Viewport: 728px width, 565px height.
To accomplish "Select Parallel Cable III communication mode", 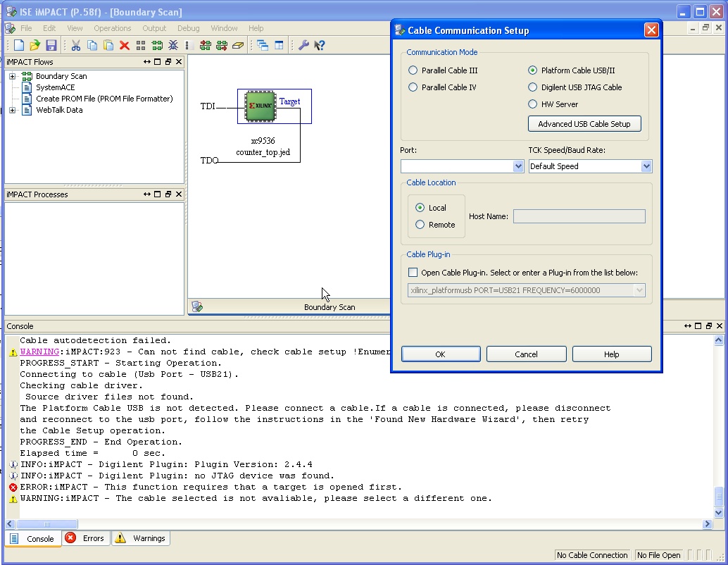I will click(x=413, y=70).
